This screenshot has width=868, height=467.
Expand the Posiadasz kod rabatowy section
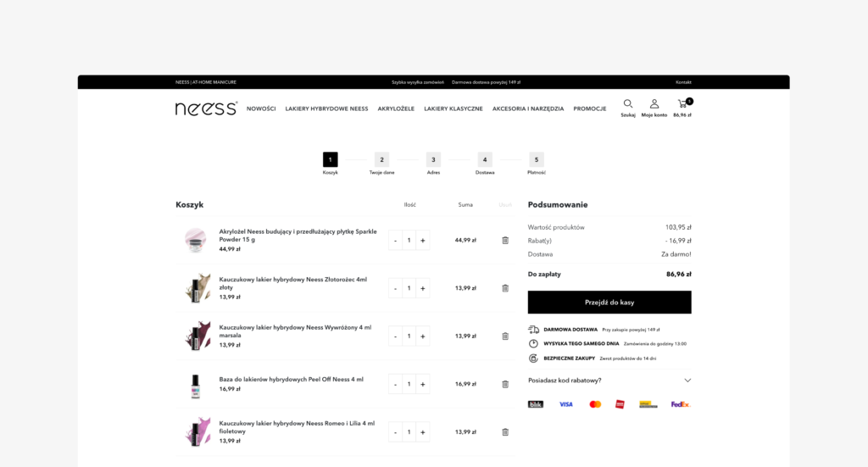click(x=687, y=381)
